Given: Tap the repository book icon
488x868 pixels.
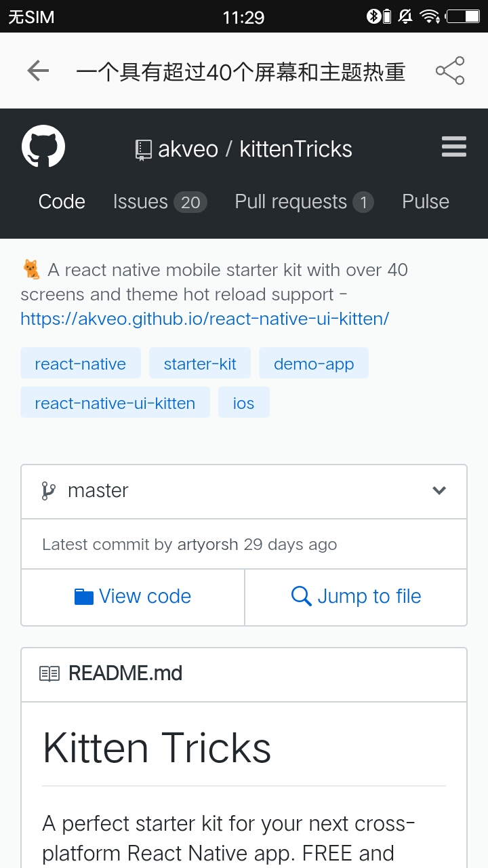Looking at the screenshot, I should pyautogui.click(x=143, y=150).
